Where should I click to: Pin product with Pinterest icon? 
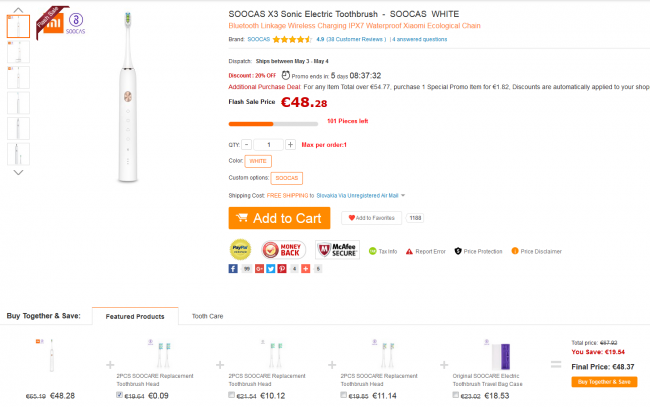coord(282,268)
